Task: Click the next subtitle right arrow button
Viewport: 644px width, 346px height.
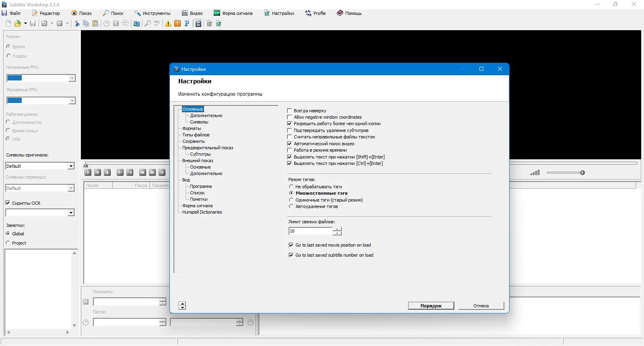Action: 130,172
